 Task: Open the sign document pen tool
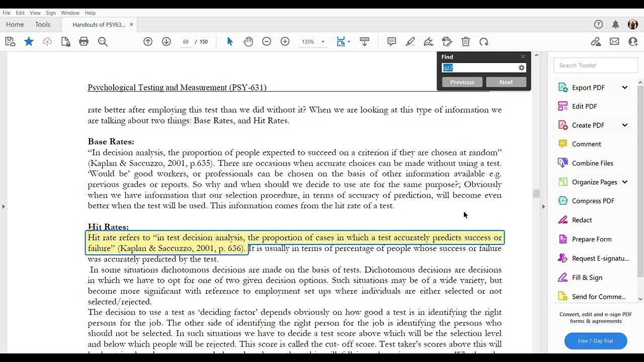(x=428, y=42)
